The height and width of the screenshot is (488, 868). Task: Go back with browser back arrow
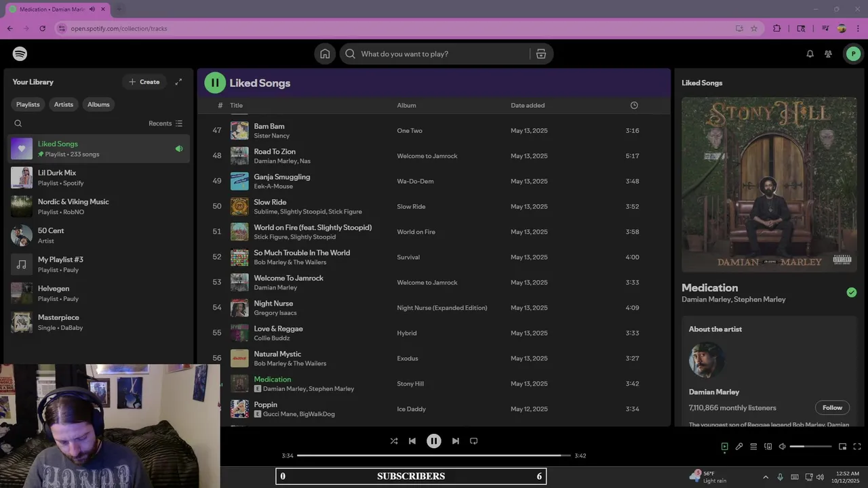click(9, 28)
